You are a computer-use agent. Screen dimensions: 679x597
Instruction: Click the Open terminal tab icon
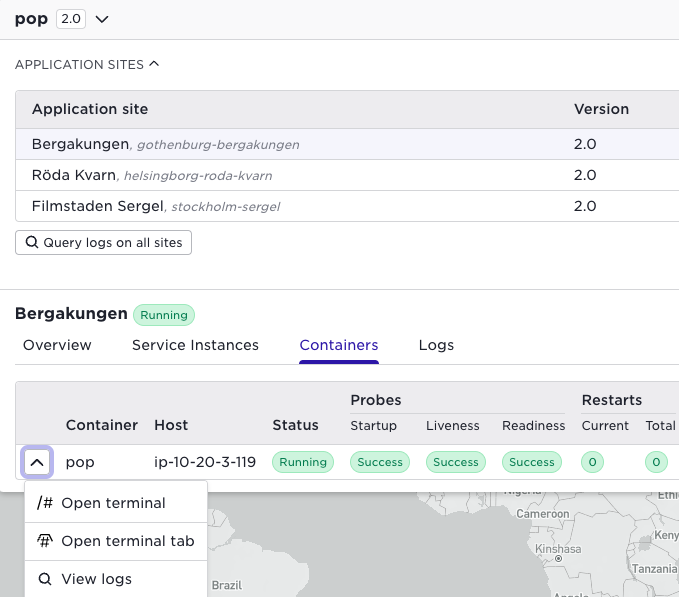pos(45,541)
